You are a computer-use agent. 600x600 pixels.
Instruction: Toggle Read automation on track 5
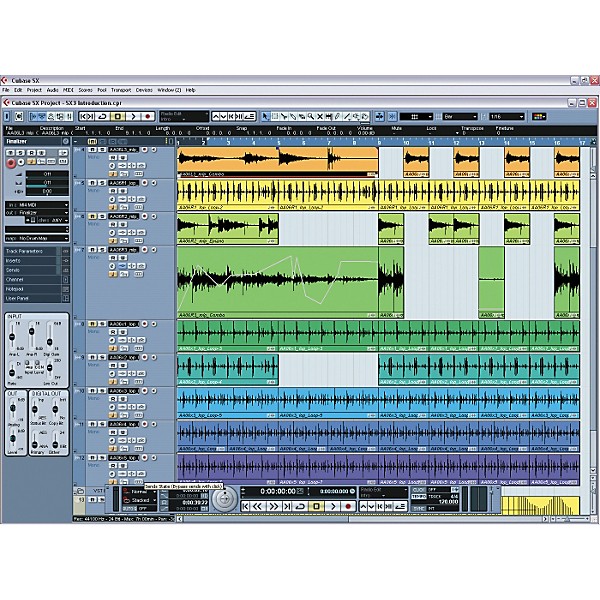(113, 191)
